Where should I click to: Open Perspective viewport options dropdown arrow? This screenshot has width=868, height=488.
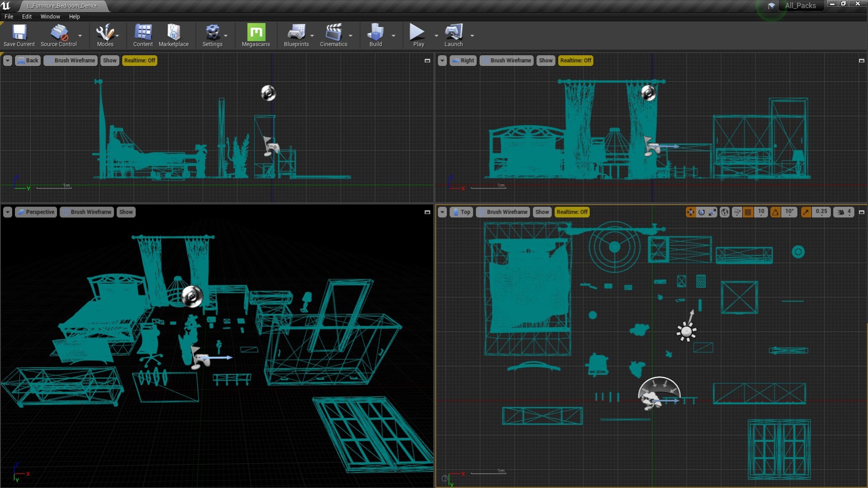(x=8, y=212)
